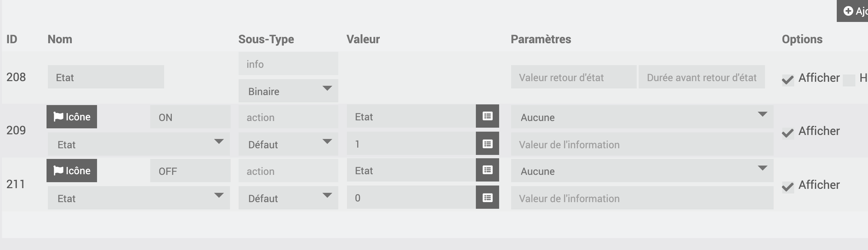Click the Valeur retour d'état field
The image size is (868, 250).
574,77
